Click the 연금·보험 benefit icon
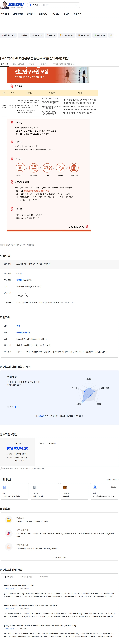 pos(9,520)
